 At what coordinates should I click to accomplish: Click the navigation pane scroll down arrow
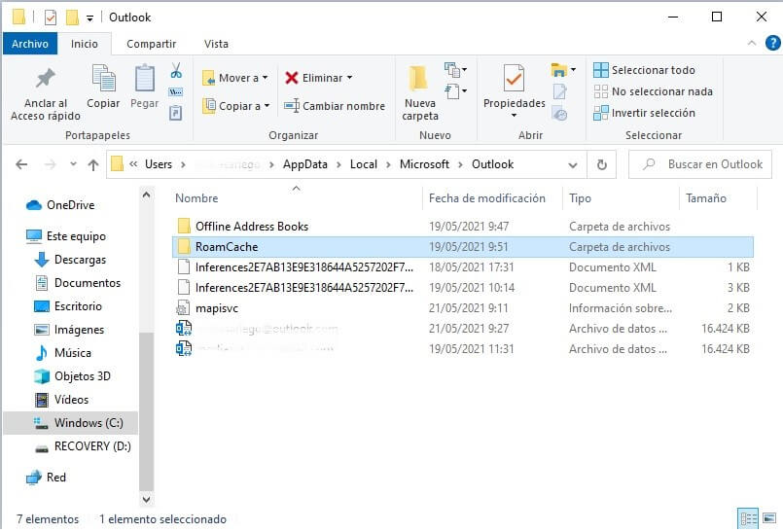click(x=146, y=499)
